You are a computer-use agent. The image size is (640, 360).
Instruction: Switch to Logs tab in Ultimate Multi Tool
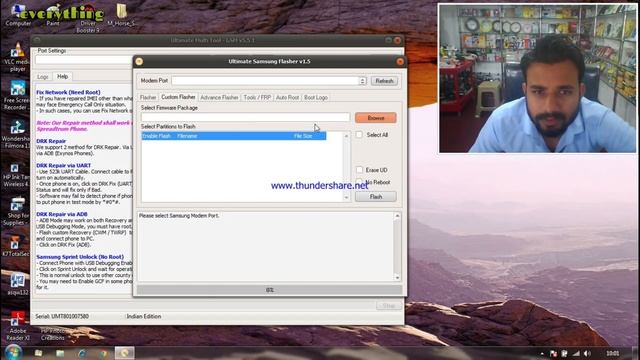[x=43, y=77]
